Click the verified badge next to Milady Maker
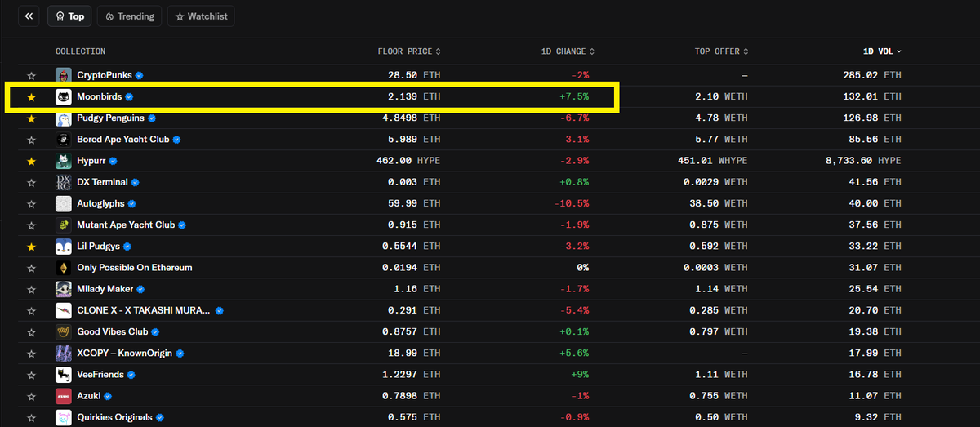 point(140,289)
